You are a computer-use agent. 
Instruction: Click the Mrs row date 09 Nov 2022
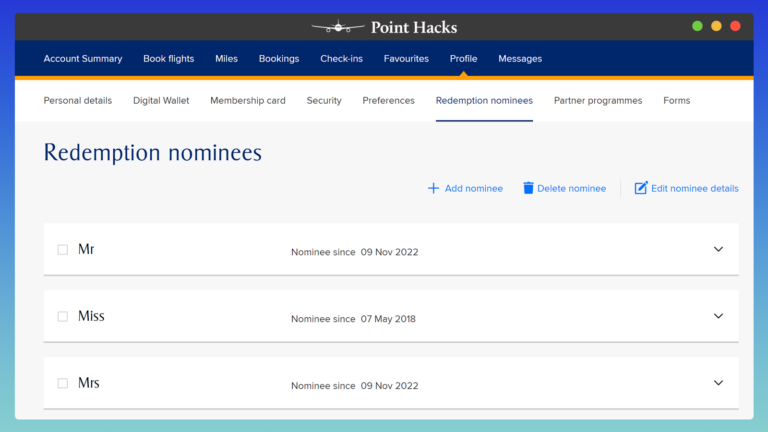389,386
